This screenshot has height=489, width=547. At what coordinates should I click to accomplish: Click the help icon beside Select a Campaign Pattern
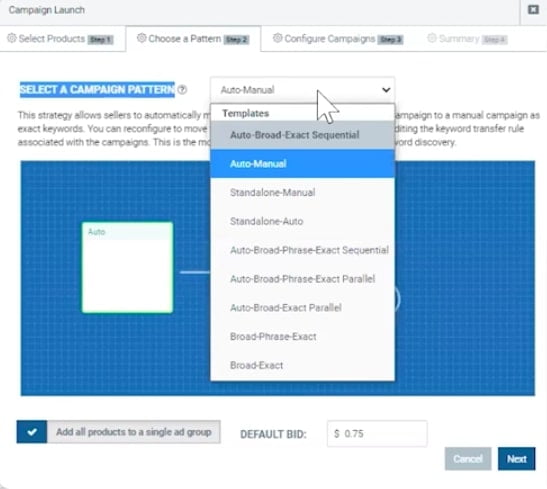pos(182,90)
